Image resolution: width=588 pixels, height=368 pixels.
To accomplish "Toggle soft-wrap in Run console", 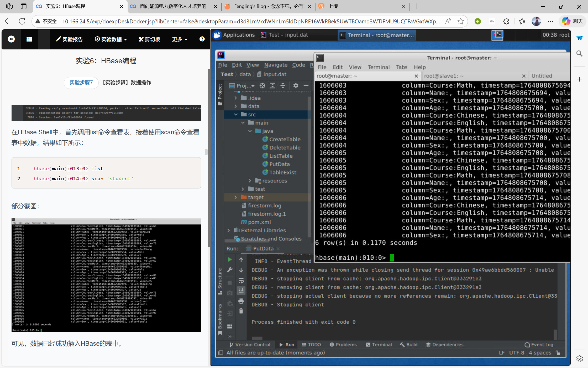I will [241, 280].
